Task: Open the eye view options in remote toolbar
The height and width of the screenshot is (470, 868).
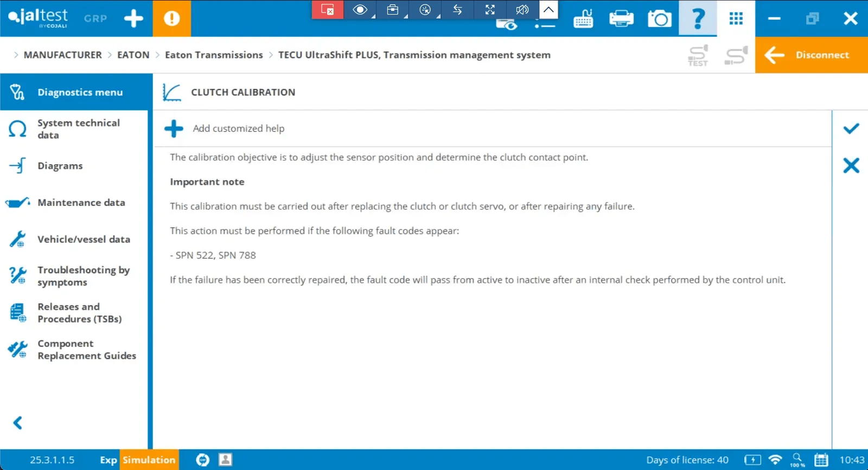Action: pos(360,10)
